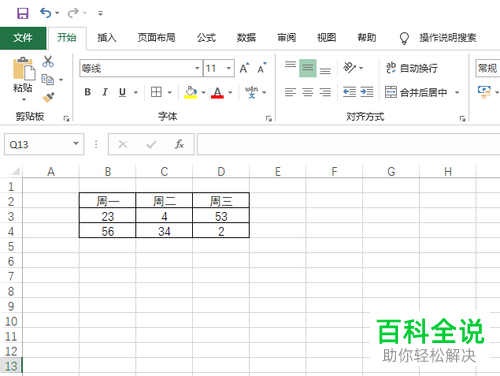This screenshot has width=500, height=376.
Task: Click the Cut scissors icon
Action: (48, 61)
